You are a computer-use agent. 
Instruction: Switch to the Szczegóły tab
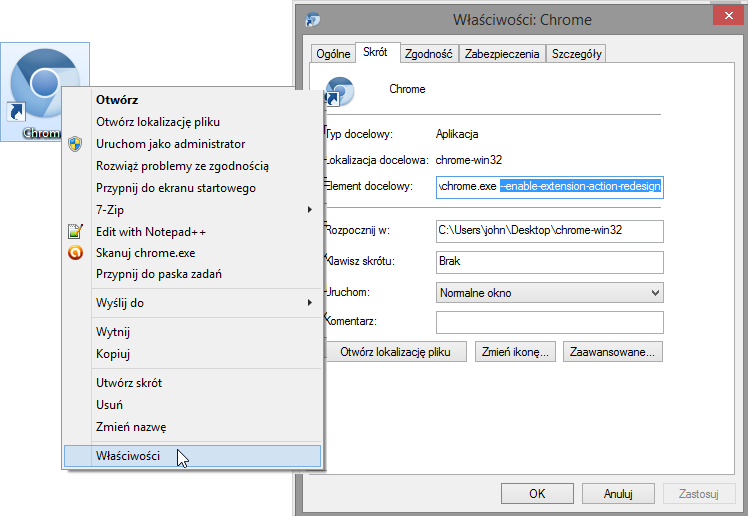tap(576, 54)
